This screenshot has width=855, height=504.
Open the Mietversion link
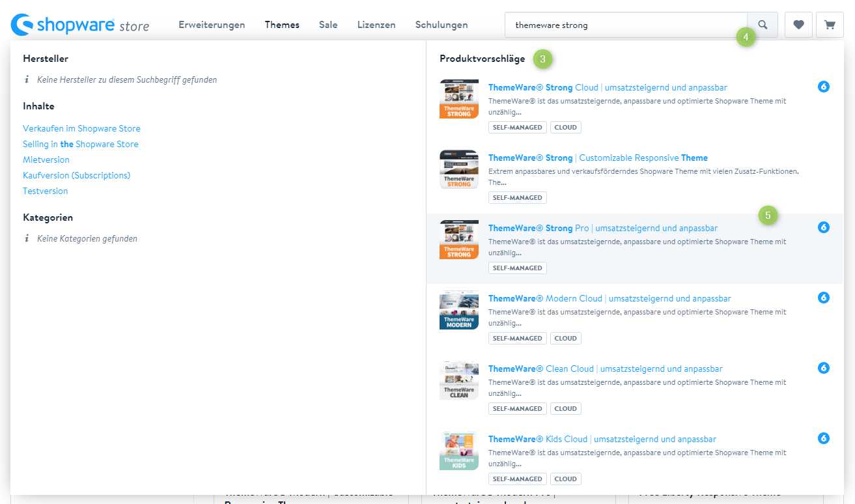(46, 160)
